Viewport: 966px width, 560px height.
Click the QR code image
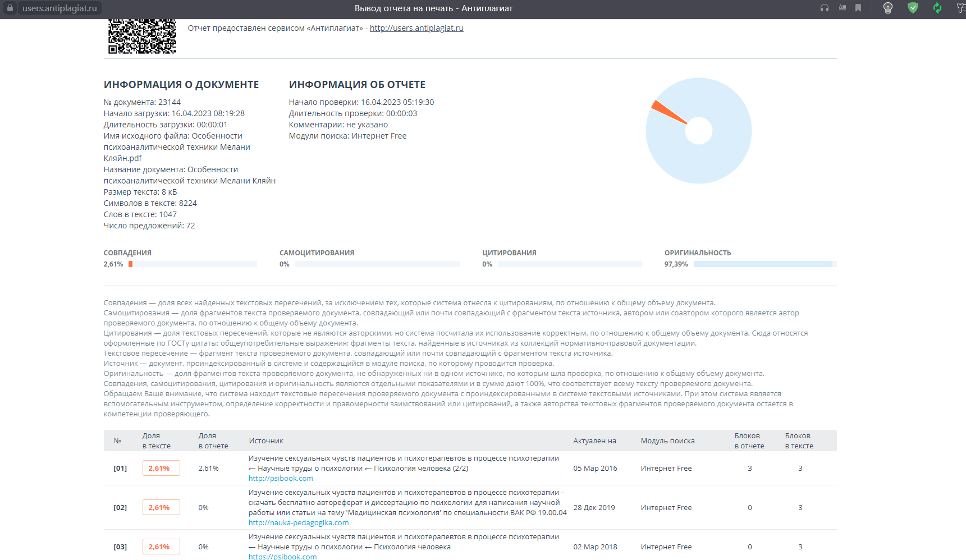(x=142, y=36)
